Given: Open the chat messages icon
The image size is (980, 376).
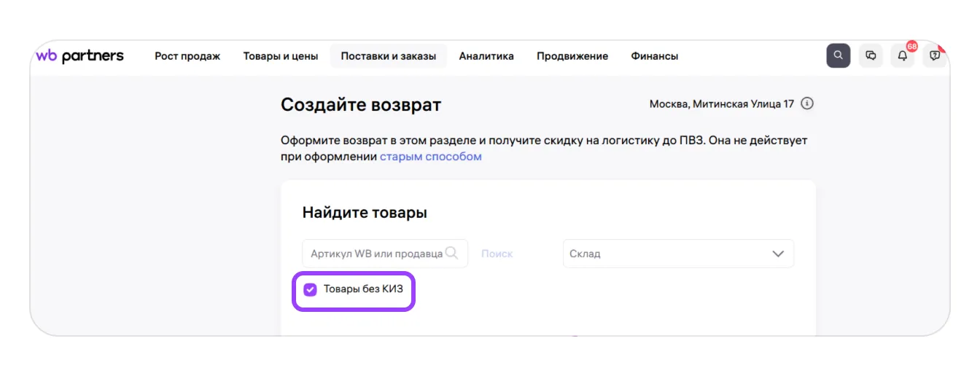Looking at the screenshot, I should [x=871, y=55].
